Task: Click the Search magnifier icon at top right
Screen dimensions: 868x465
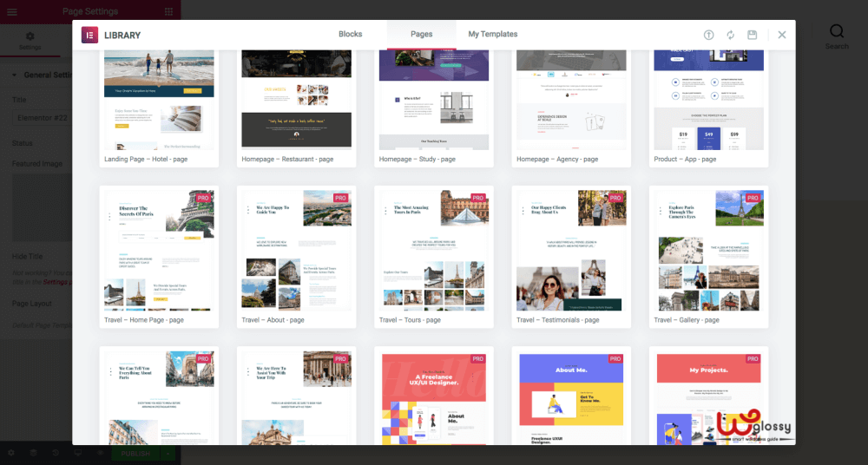Action: click(x=837, y=31)
